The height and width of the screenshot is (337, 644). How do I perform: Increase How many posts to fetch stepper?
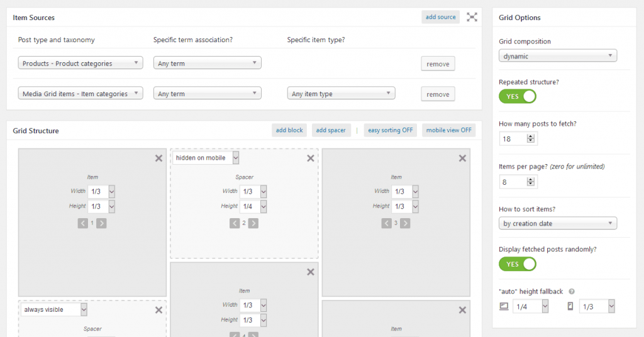pos(531,136)
